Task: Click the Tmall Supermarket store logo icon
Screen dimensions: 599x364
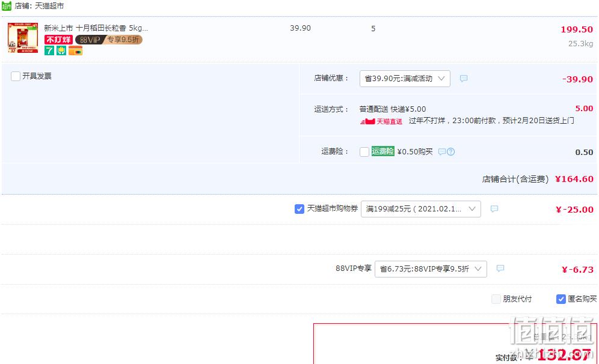Action: click(x=7, y=6)
